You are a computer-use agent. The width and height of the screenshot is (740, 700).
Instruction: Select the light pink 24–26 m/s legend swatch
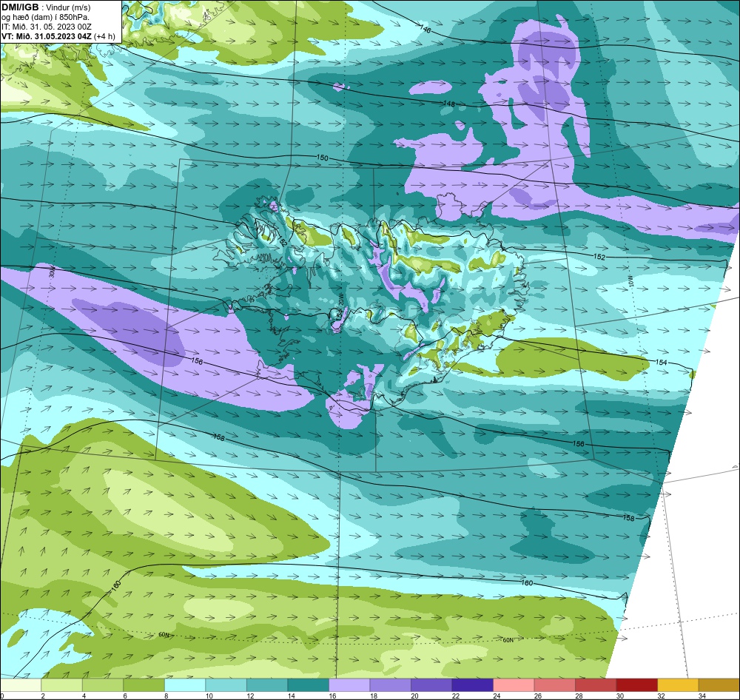tap(514, 685)
